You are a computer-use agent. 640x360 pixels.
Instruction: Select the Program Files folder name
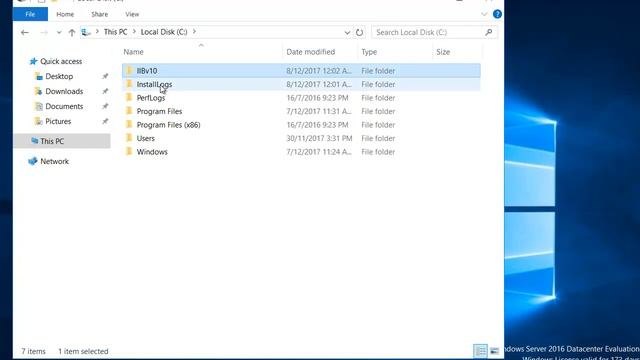click(159, 111)
